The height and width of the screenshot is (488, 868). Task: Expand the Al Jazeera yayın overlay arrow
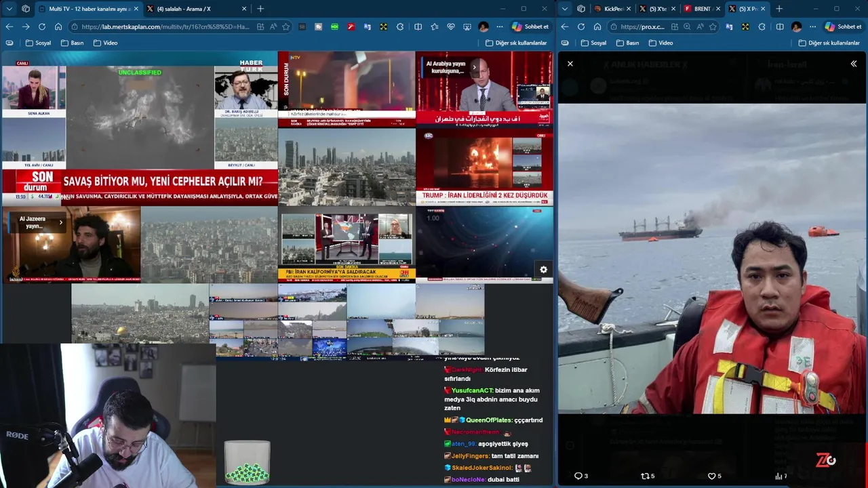(60, 222)
